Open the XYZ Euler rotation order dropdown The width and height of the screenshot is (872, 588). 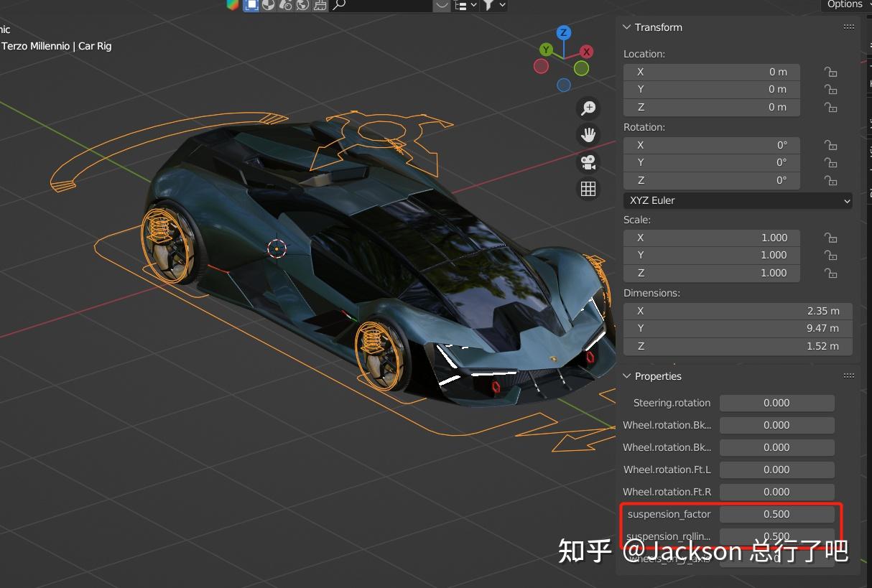pos(738,200)
